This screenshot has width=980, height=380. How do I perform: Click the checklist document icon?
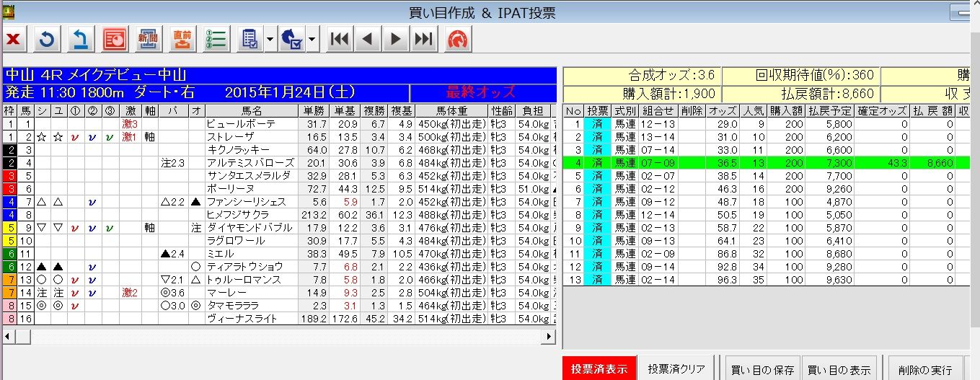(x=250, y=39)
